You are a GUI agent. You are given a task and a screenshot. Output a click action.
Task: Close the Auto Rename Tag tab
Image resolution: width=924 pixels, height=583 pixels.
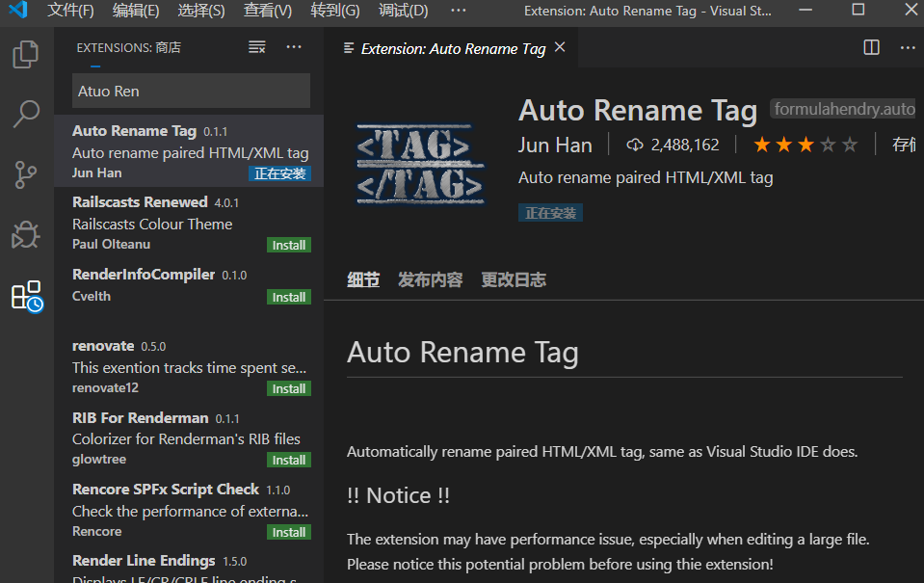click(560, 47)
